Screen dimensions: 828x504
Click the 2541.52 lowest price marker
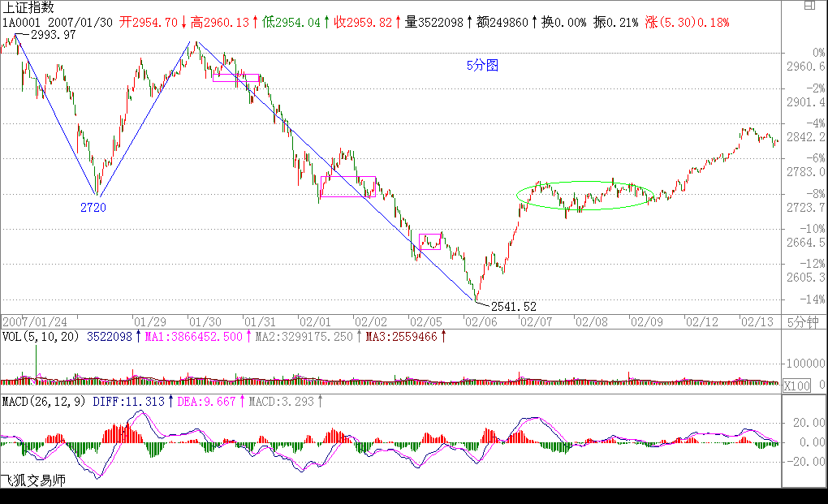point(514,306)
